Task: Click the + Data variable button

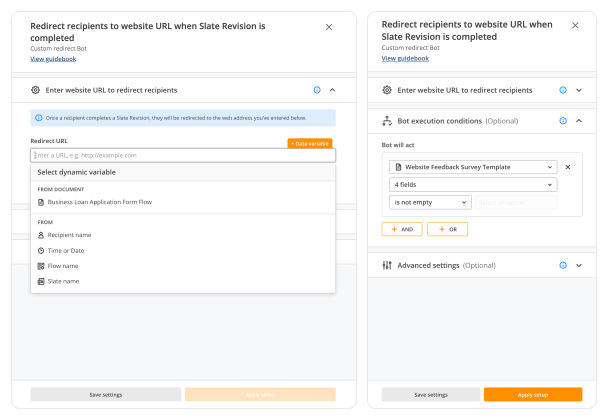Action: pos(310,143)
